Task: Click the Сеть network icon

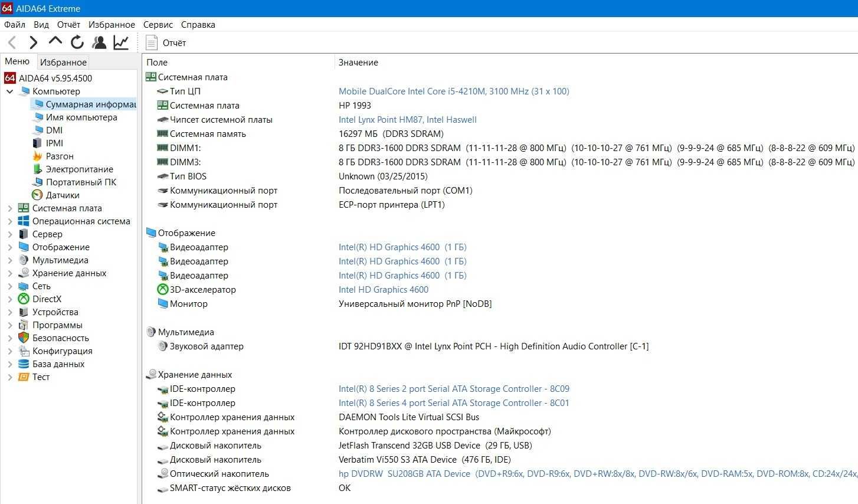Action: 24,286
